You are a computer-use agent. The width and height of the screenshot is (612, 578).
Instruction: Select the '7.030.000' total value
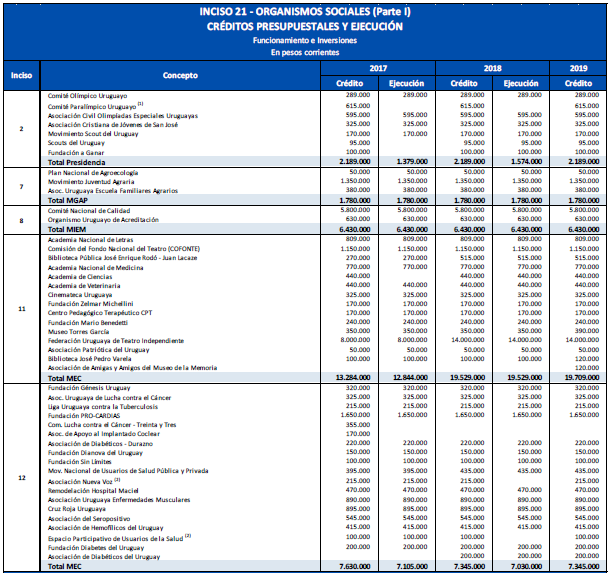coord(526,566)
